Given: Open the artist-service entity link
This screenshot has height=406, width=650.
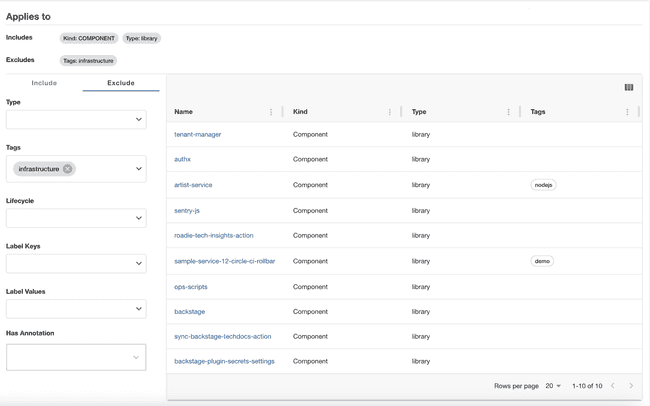Looking at the screenshot, I should [x=193, y=185].
